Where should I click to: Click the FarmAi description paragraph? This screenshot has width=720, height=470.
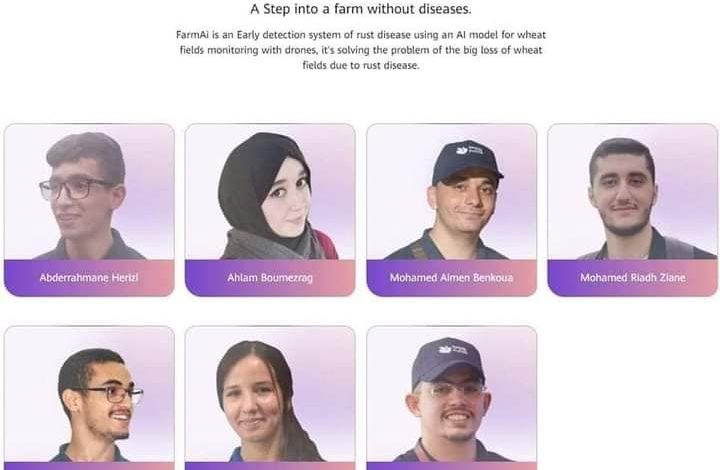(x=361, y=50)
